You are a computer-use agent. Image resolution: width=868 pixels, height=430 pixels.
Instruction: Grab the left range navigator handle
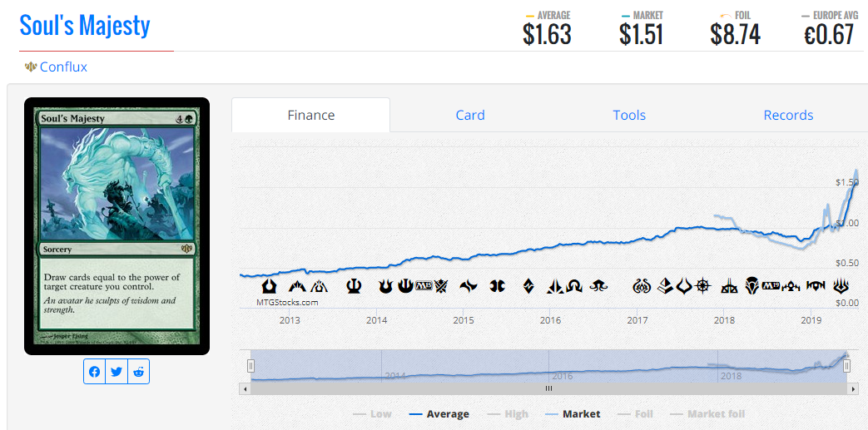250,366
